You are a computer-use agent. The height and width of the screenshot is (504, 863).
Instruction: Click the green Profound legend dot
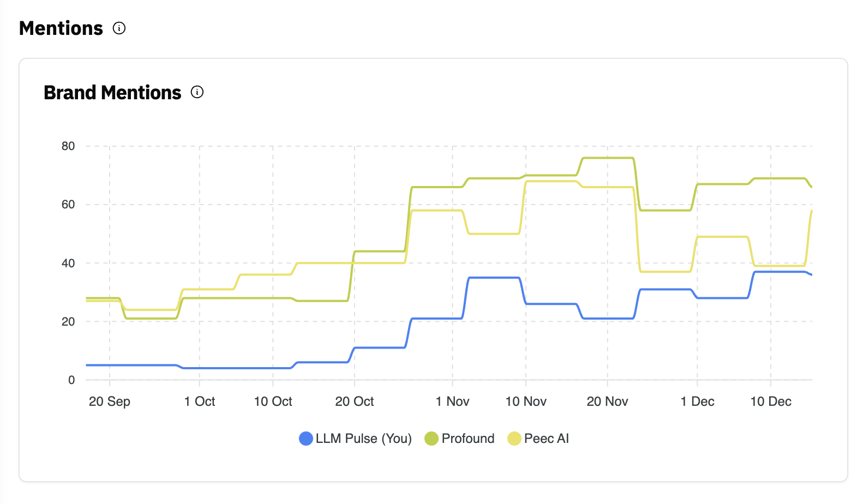click(431, 439)
